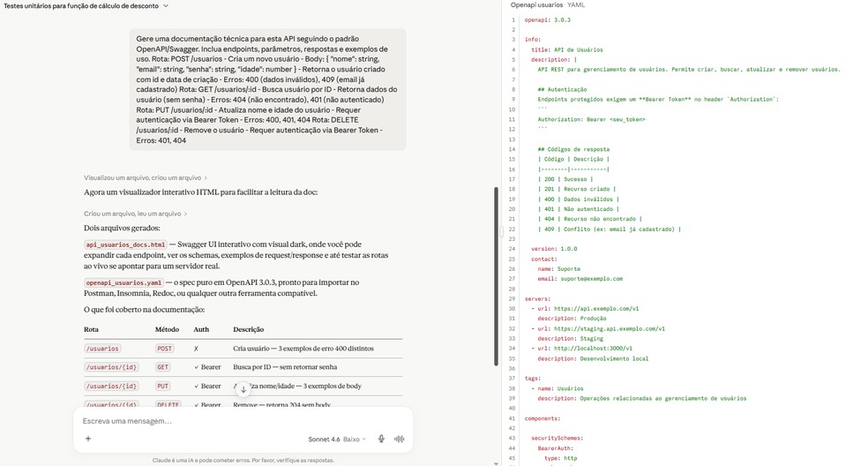Viewport: 868px width, 466px height.
Task: Open the Sonnet 4.6 model selector
Action: [337, 440]
